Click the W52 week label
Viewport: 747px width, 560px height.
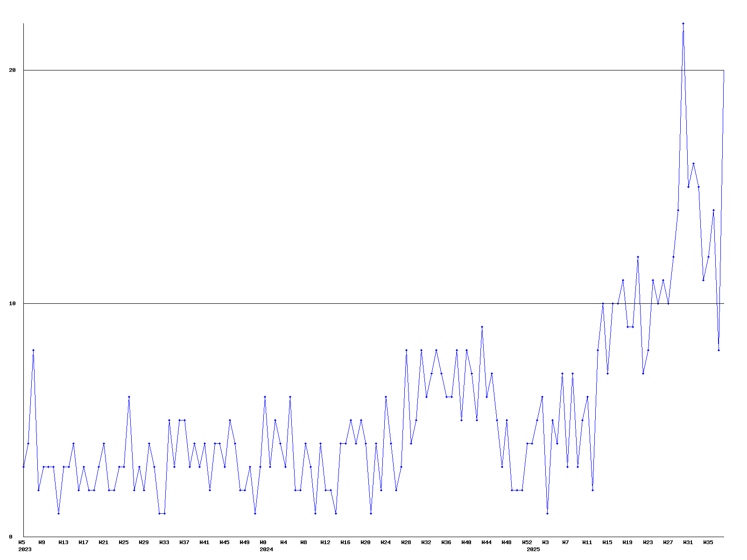(x=527, y=542)
